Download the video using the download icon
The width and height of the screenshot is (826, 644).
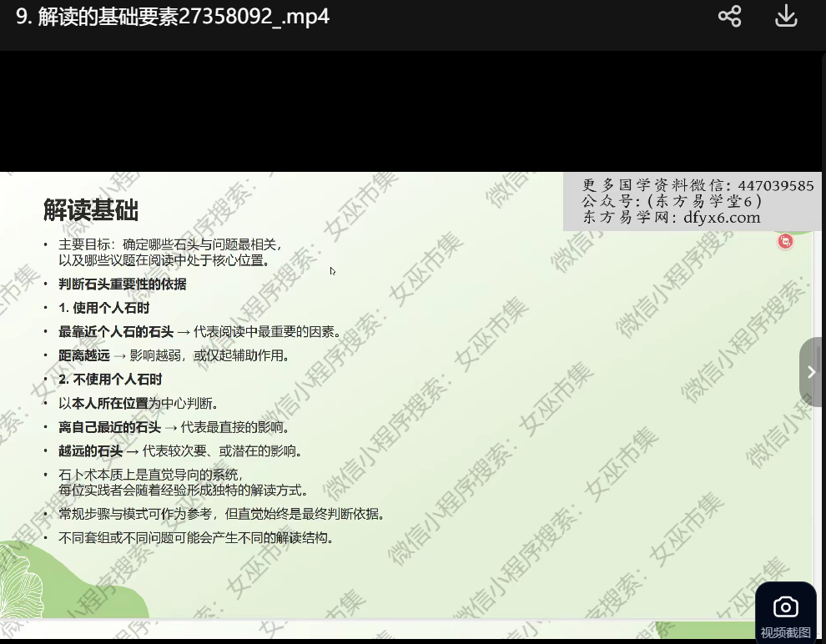tap(786, 17)
